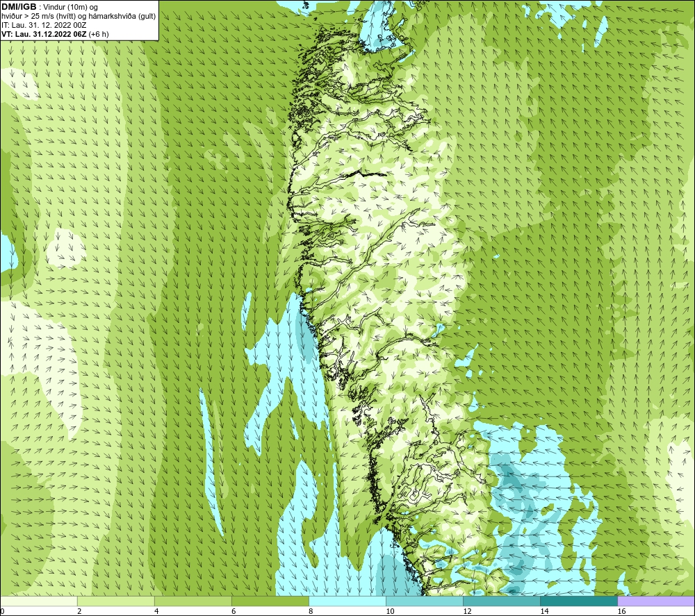Image resolution: width=695 pixels, height=616 pixels.
Task: Click the 12–14 m/s teal legend swatch
Action: click(502, 601)
